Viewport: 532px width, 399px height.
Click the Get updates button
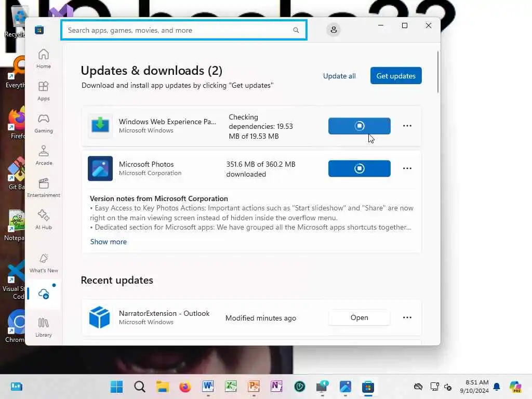[x=396, y=76]
